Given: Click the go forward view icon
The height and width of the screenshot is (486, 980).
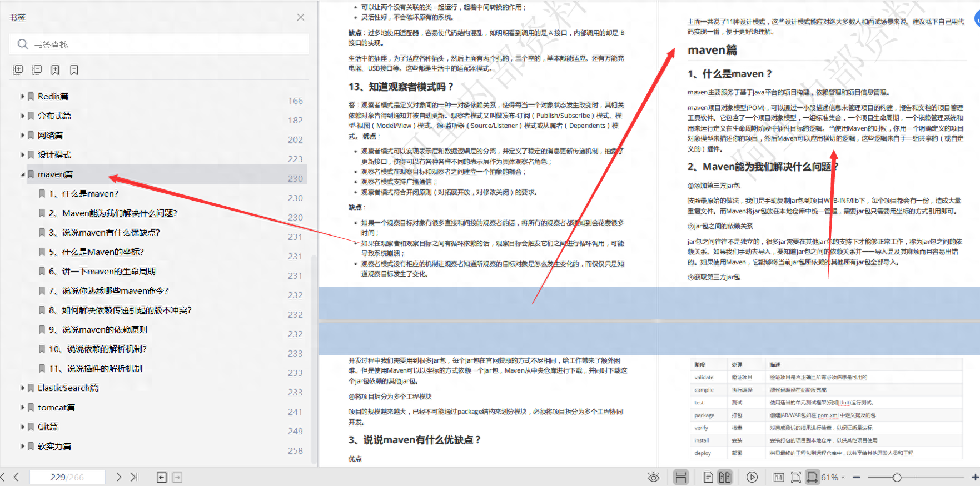Looking at the screenshot, I should (x=177, y=477).
